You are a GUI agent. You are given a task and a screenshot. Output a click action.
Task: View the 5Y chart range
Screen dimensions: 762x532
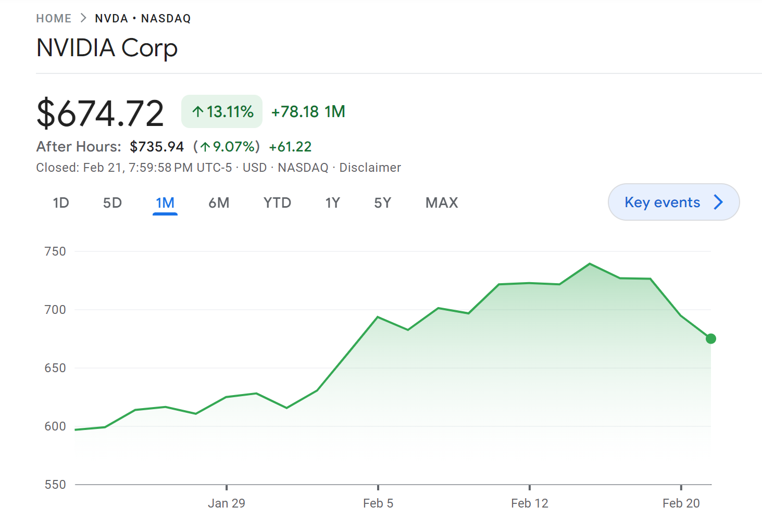[383, 202]
